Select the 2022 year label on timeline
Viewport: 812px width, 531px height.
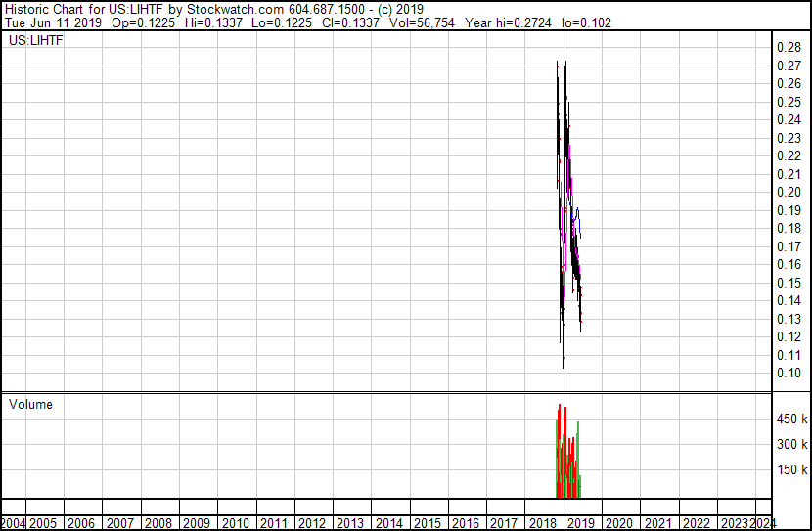[x=697, y=523]
